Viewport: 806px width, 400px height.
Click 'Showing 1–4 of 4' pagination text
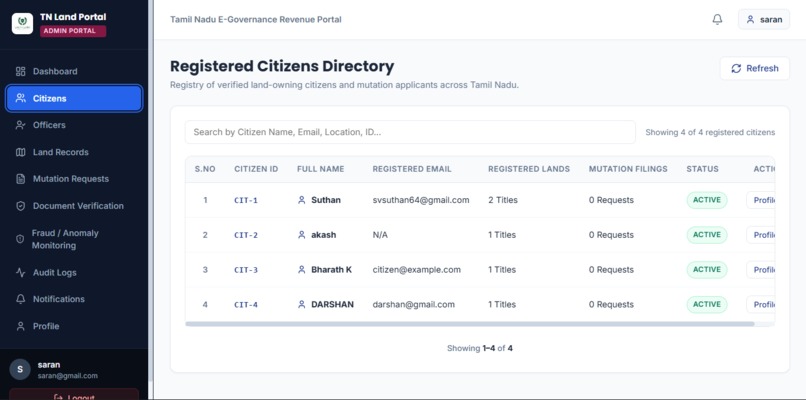coord(480,348)
